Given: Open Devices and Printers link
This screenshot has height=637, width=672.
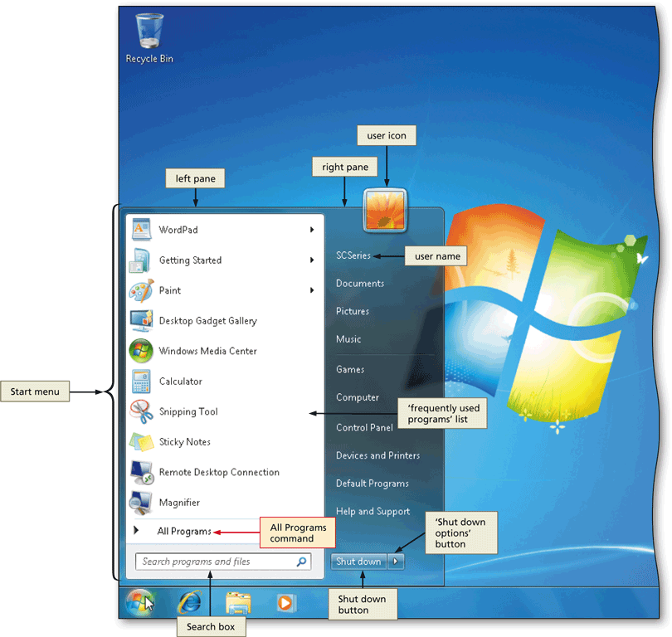Looking at the screenshot, I should point(377,455).
